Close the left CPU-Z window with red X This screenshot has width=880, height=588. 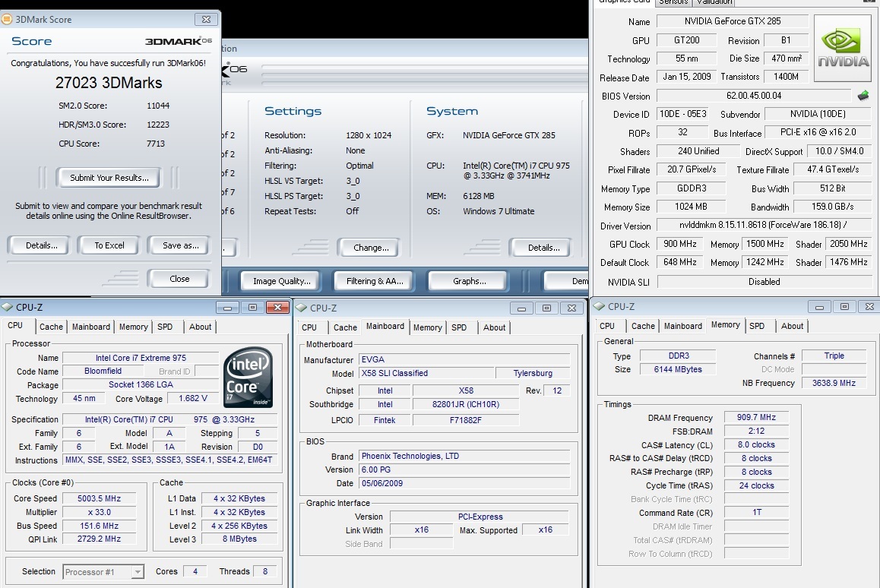277,308
